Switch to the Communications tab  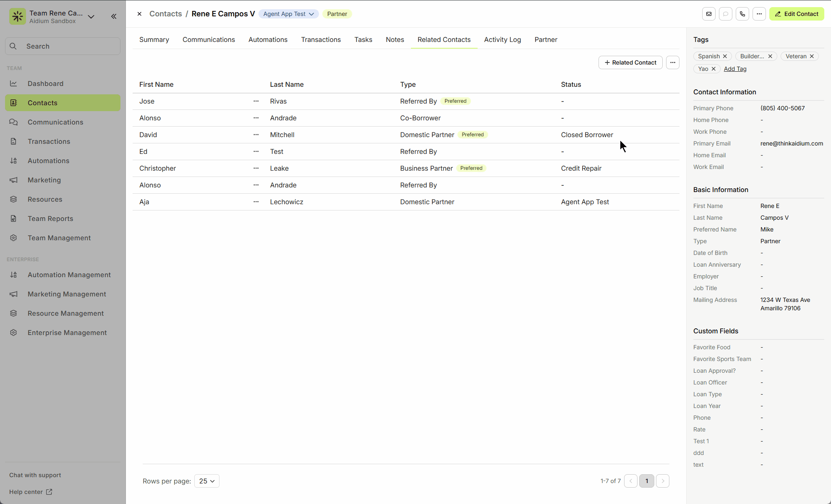pyautogui.click(x=209, y=39)
